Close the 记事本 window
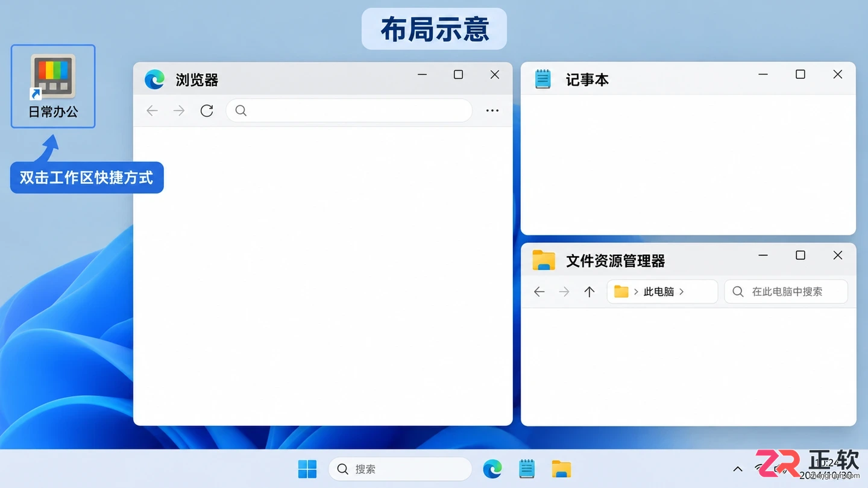The height and width of the screenshot is (488, 868). [838, 74]
